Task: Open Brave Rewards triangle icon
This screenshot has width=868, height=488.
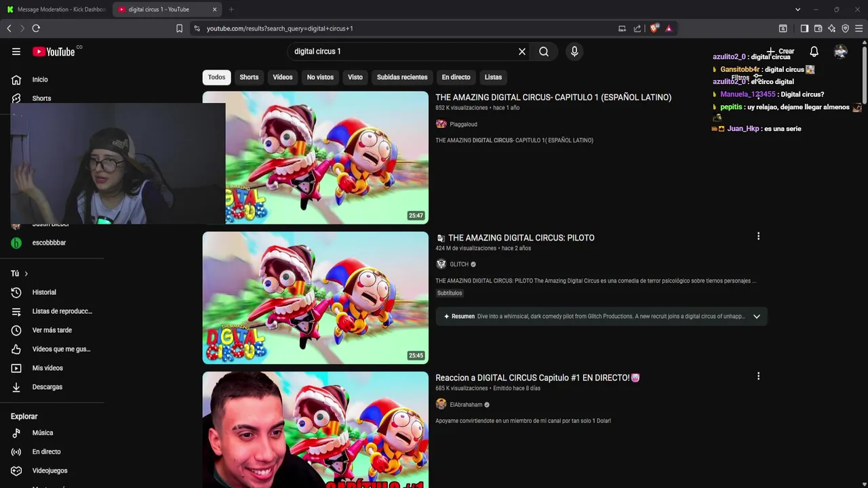Action: coord(669,28)
